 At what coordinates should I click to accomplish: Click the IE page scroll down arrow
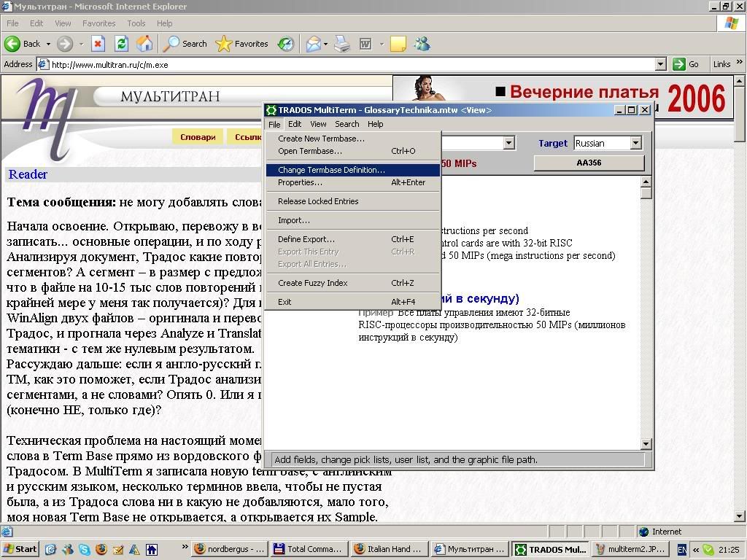739,516
